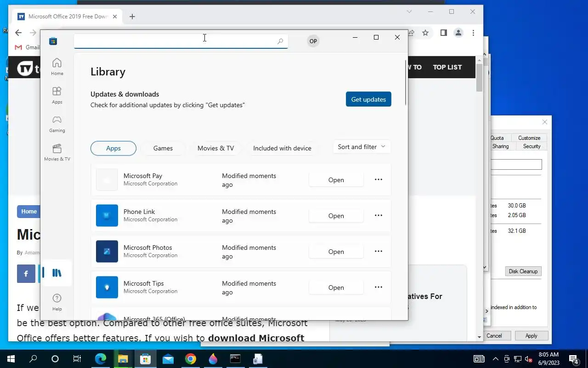Open the Security tab in Properties dialog
This screenshot has height=368, width=588.
[531, 146]
